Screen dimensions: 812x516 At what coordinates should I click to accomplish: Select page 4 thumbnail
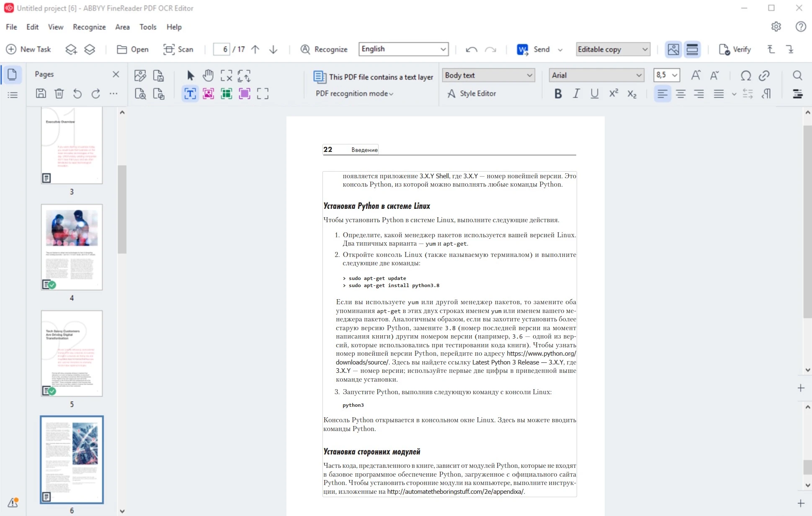(72, 247)
